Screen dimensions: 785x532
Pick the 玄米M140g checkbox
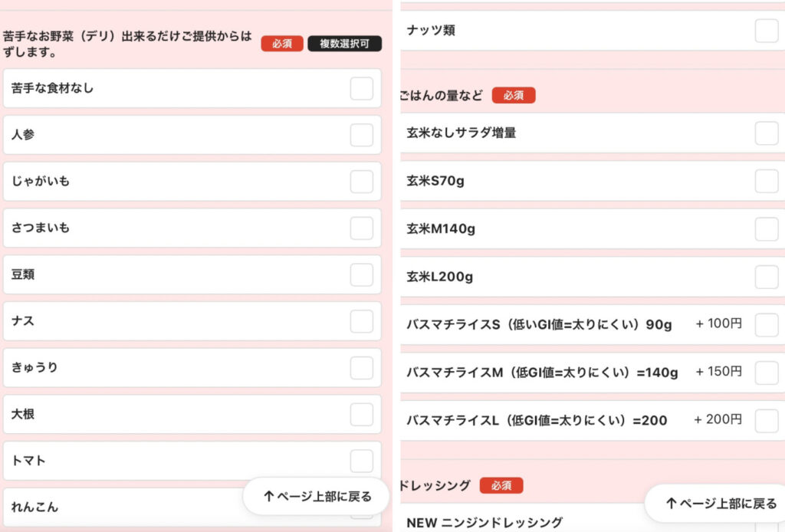coord(766,228)
